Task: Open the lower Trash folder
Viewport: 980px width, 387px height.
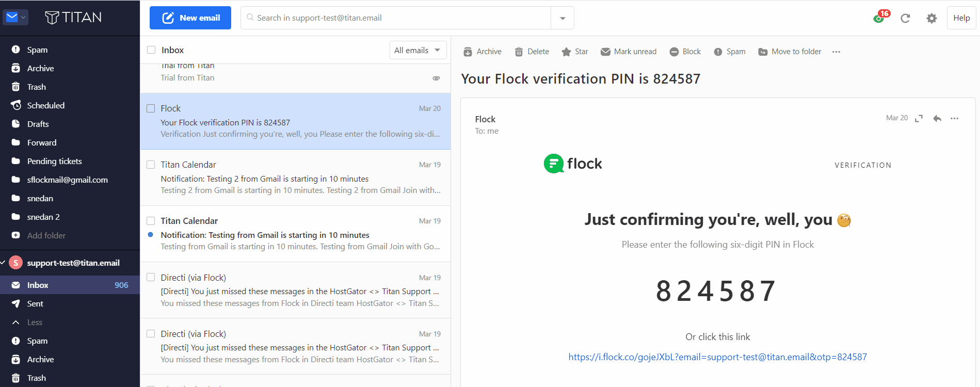Action: point(36,378)
